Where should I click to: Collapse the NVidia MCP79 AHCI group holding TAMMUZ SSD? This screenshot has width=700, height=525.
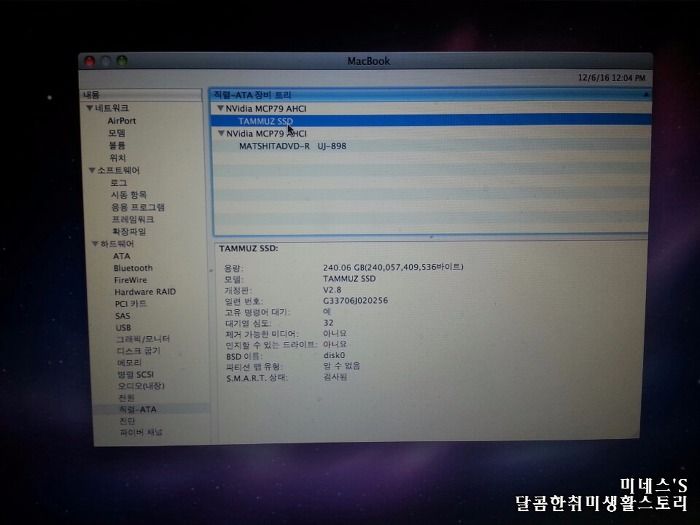220,108
